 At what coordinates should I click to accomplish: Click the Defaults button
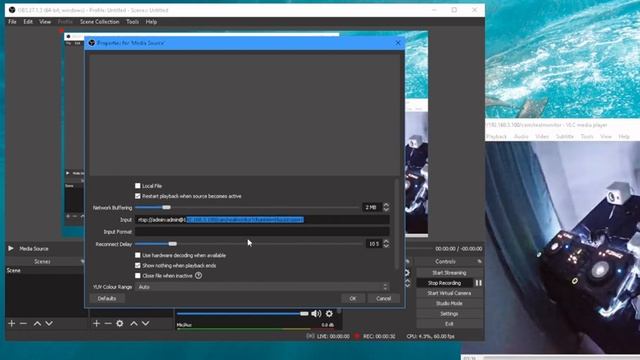click(107, 298)
